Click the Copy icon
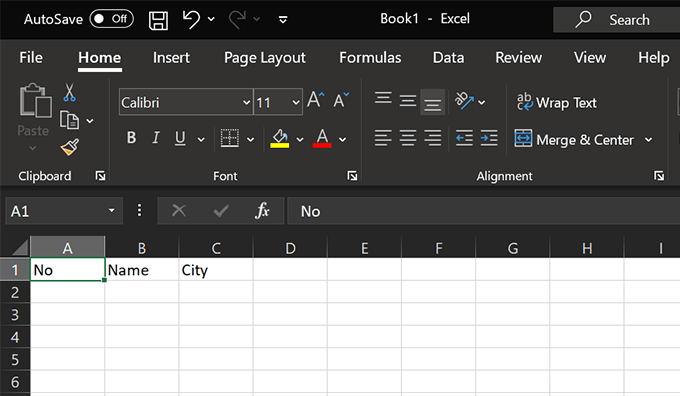Screen dimensions: 680x396 [x=69, y=120]
